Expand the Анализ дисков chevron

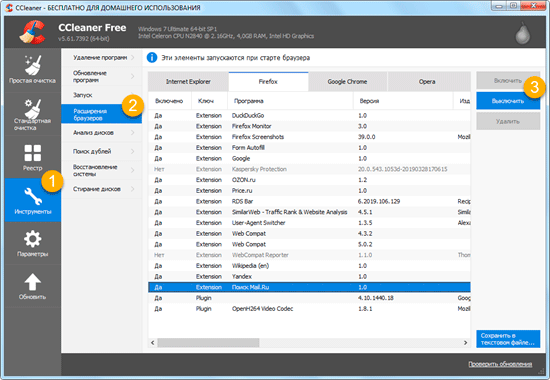[133, 133]
